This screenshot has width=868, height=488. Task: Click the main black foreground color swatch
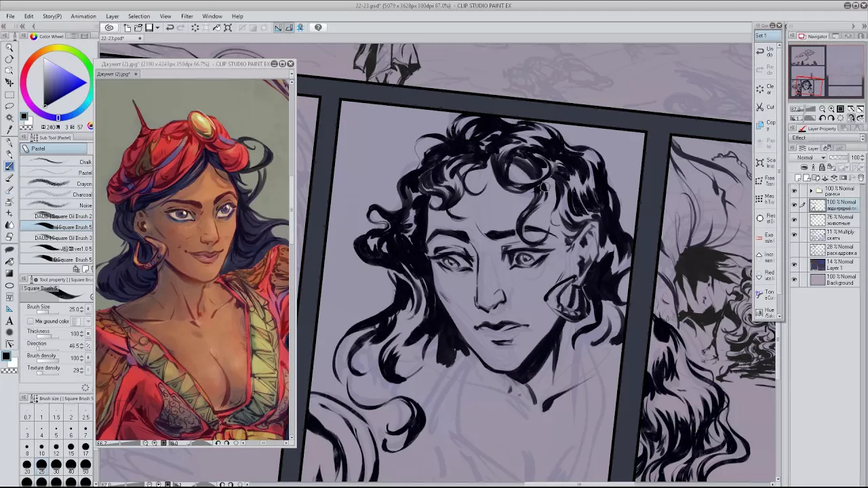(5, 357)
